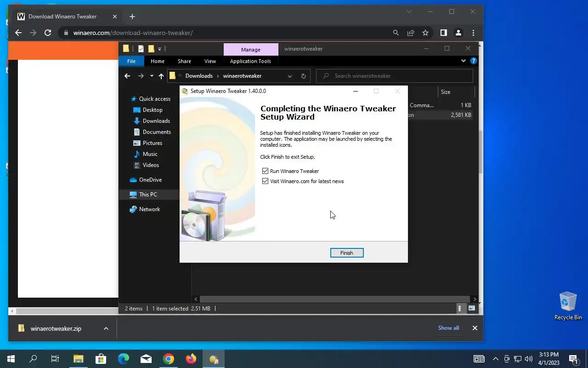Screen dimensions: 588x368
Task: Click Properties icon in Explorer title bar
Action: (x=141, y=49)
